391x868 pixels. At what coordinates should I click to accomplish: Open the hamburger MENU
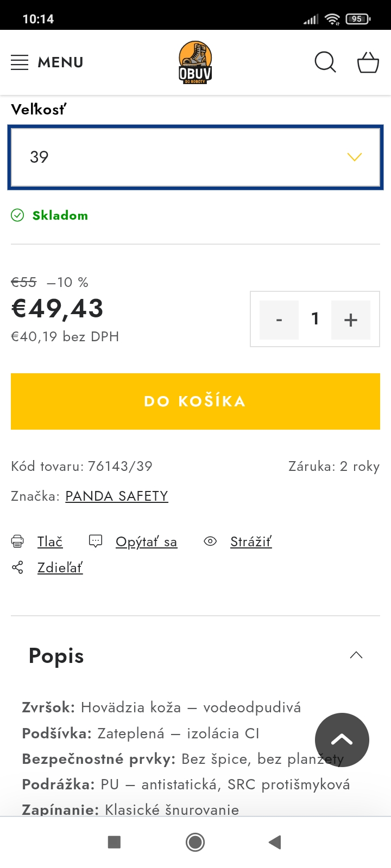[47, 62]
